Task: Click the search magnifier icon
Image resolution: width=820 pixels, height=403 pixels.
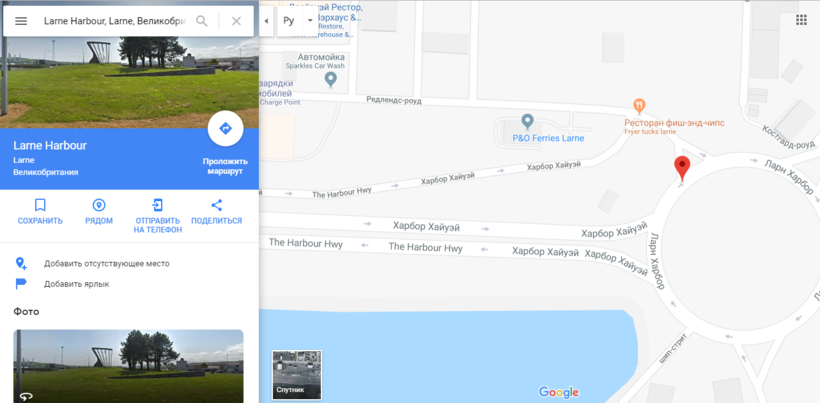Action: pyautogui.click(x=201, y=21)
